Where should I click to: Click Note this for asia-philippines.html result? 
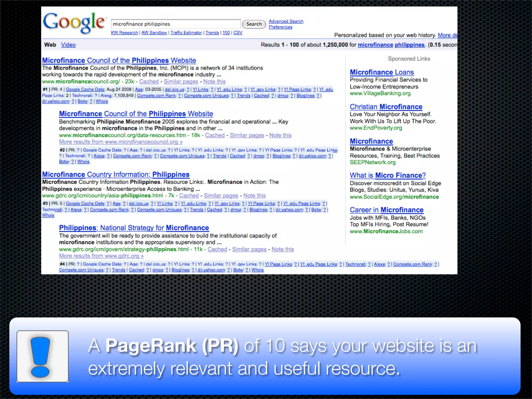(255, 196)
